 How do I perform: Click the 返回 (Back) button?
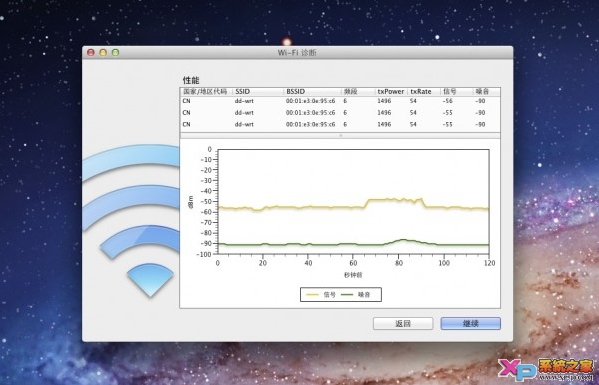[403, 324]
